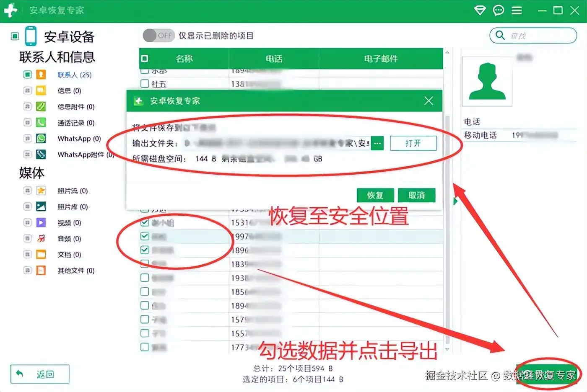Click the green expand arrow beside the list
Screen dimensions: 587x392
tap(455, 201)
